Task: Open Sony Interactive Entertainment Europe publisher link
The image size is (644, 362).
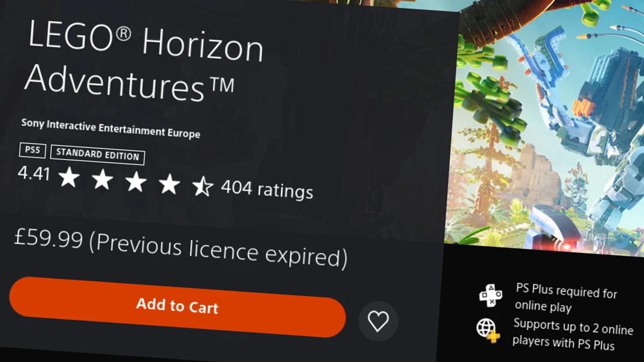Action: (111, 129)
